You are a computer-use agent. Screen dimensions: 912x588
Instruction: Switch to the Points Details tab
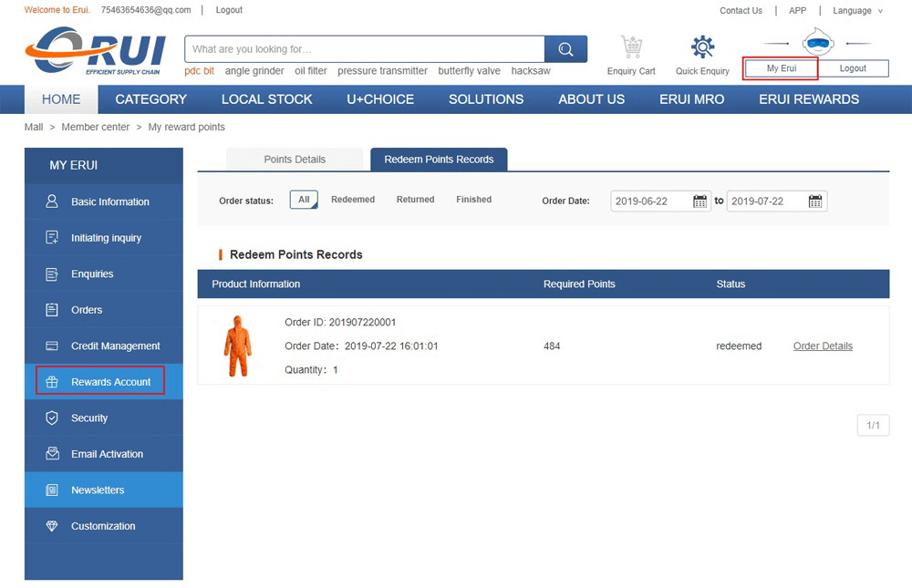pos(295,160)
